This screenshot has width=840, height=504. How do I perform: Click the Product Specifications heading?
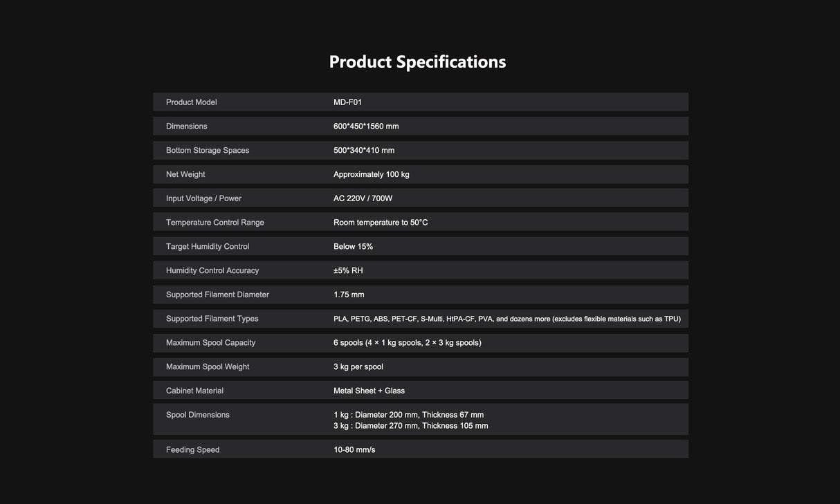417,62
